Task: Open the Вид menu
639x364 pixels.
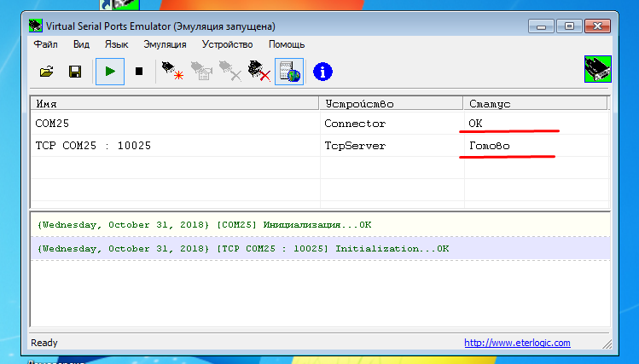Action: pyautogui.click(x=81, y=44)
